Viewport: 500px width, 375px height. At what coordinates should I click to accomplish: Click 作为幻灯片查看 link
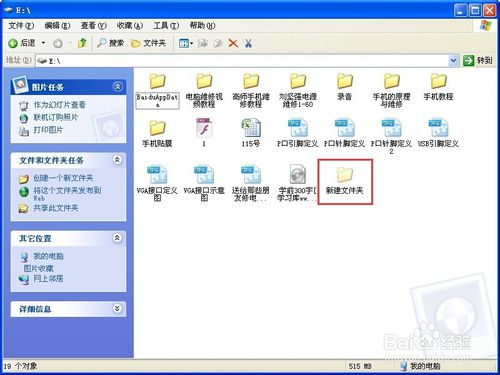point(59,105)
